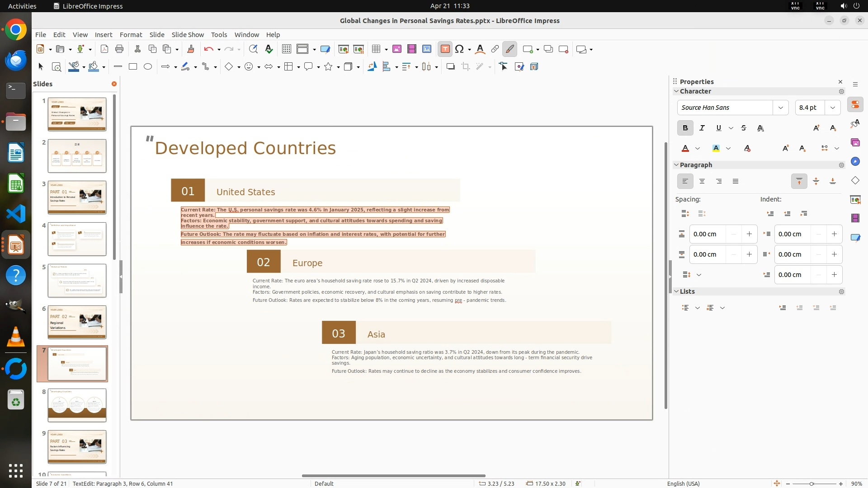Increase above paragraph spacing with plus button

click(749, 234)
